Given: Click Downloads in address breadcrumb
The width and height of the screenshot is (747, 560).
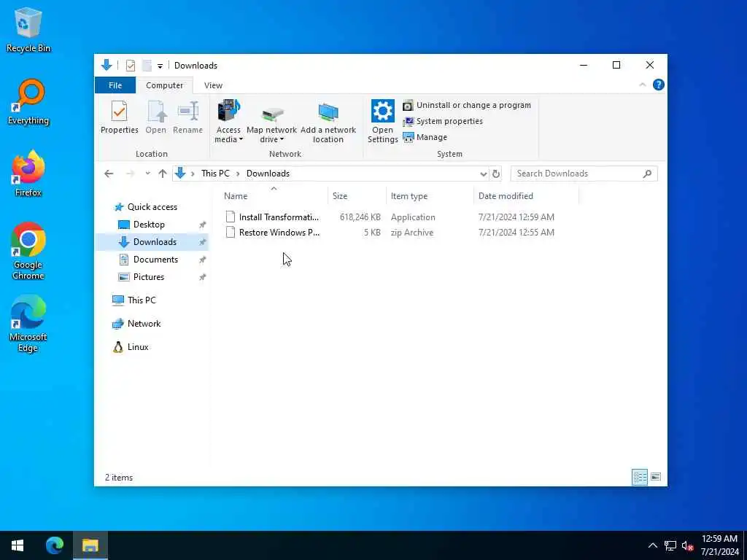Looking at the screenshot, I should [268, 174].
